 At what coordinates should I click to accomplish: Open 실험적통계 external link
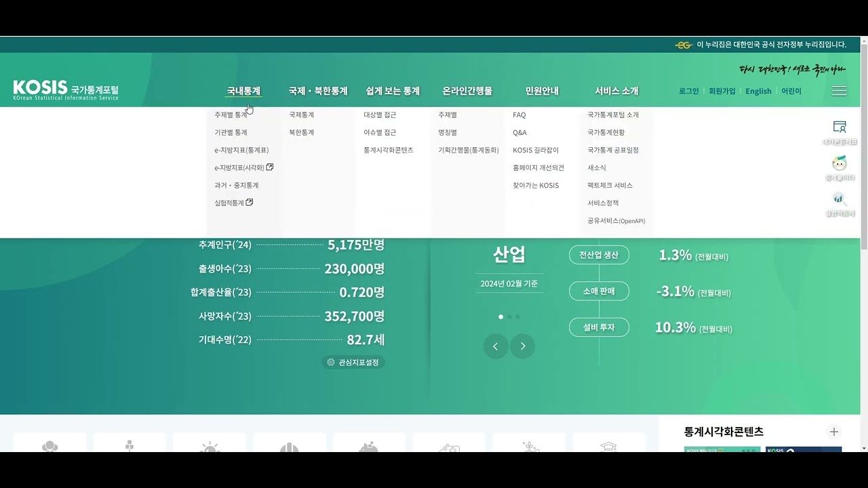pyautogui.click(x=234, y=203)
